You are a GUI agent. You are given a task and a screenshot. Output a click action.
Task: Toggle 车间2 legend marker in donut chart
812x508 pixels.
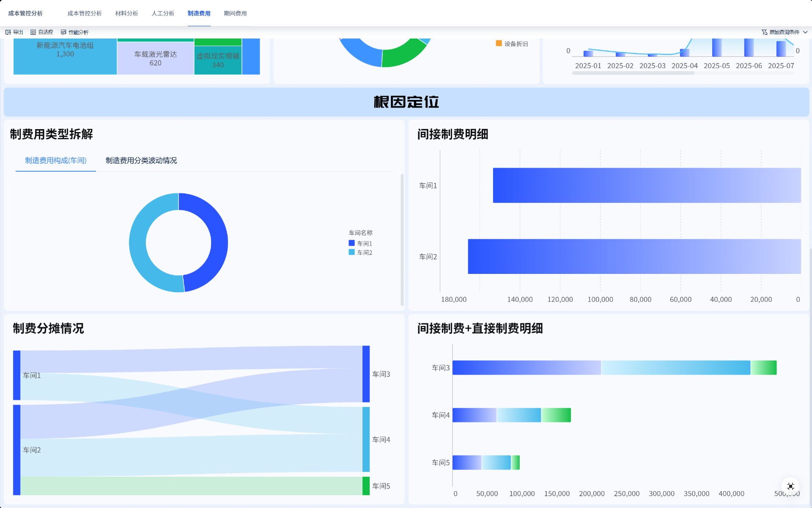(x=351, y=252)
